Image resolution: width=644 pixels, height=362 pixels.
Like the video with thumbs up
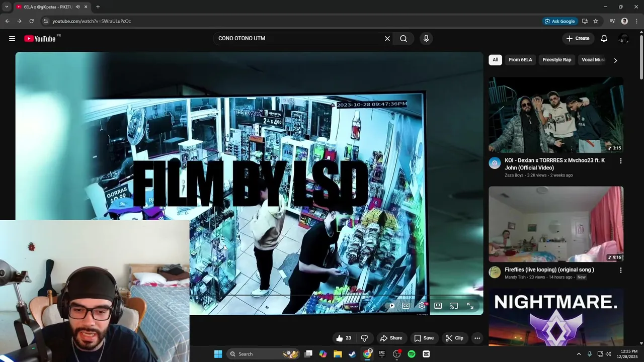tap(344, 338)
